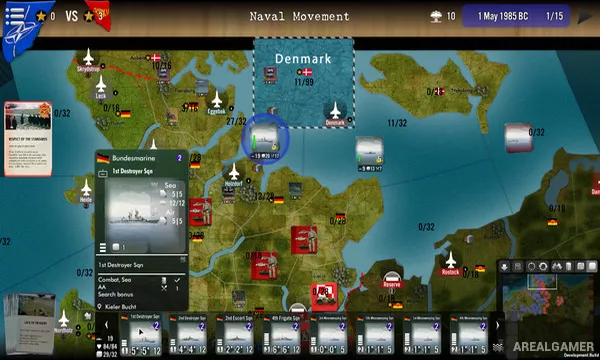Click the Warsaw Pact red flag emblem

[x=100, y=15]
